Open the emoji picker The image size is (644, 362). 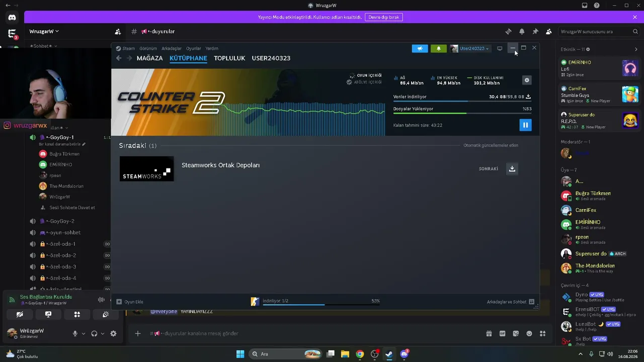click(x=529, y=333)
